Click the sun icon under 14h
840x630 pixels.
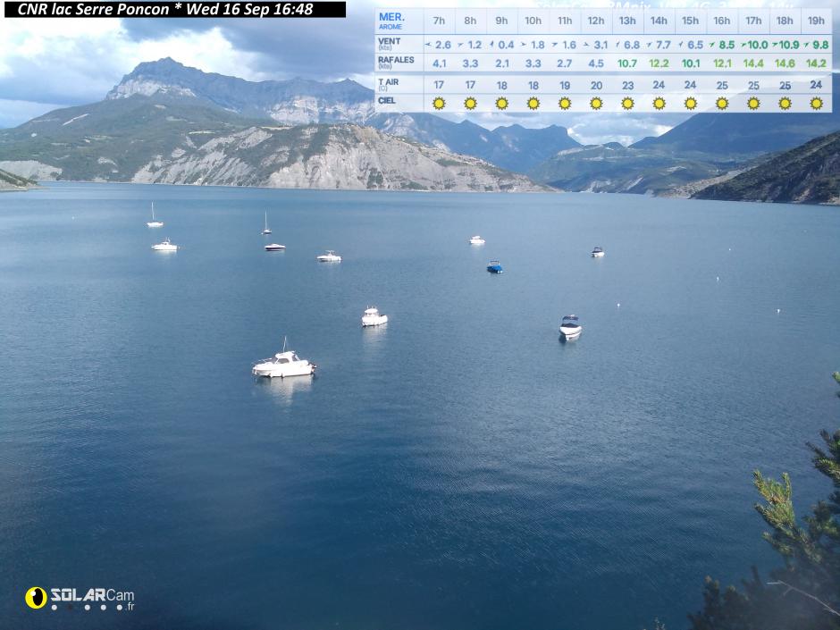[659, 104]
